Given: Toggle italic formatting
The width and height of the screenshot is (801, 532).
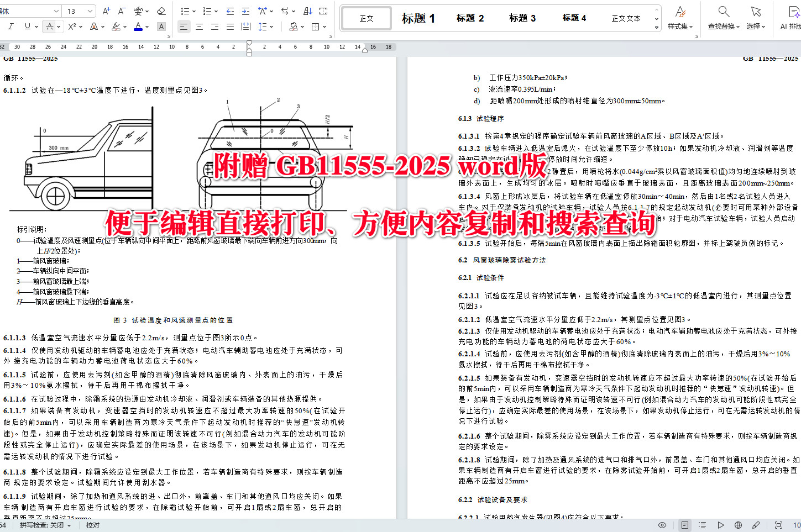Looking at the screenshot, I should (x=9, y=26).
